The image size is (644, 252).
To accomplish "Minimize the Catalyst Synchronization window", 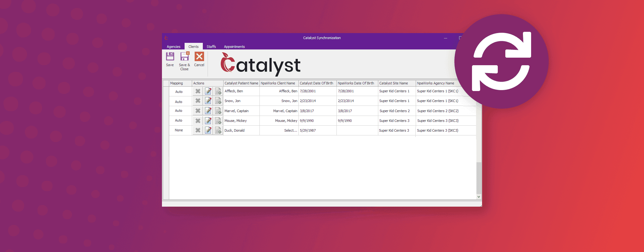I will tap(446, 38).
